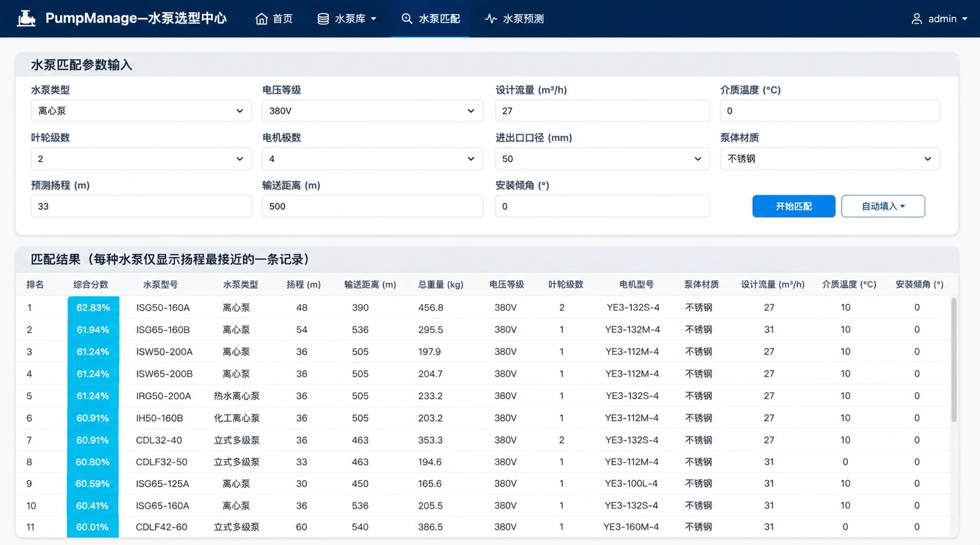Open the admin account dropdown
Viewport: 980px width, 545px height.
click(939, 19)
